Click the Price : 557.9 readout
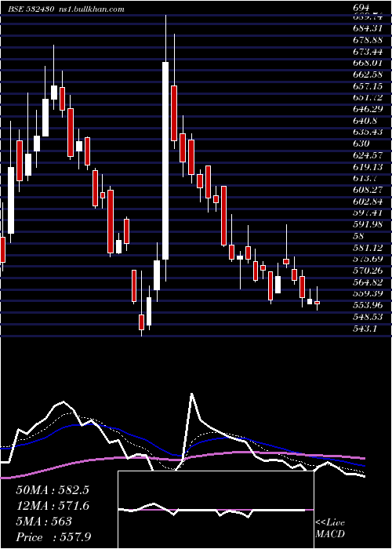392x549 pixels. 55,537
